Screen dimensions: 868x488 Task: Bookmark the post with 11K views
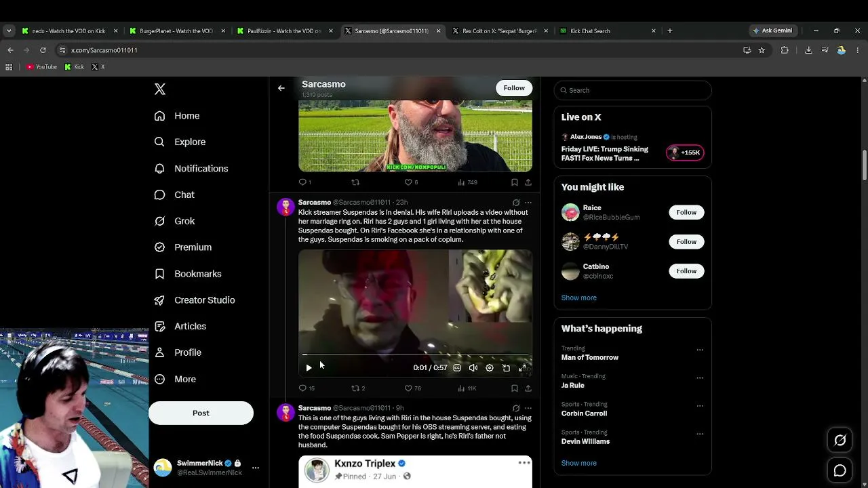[x=515, y=388]
